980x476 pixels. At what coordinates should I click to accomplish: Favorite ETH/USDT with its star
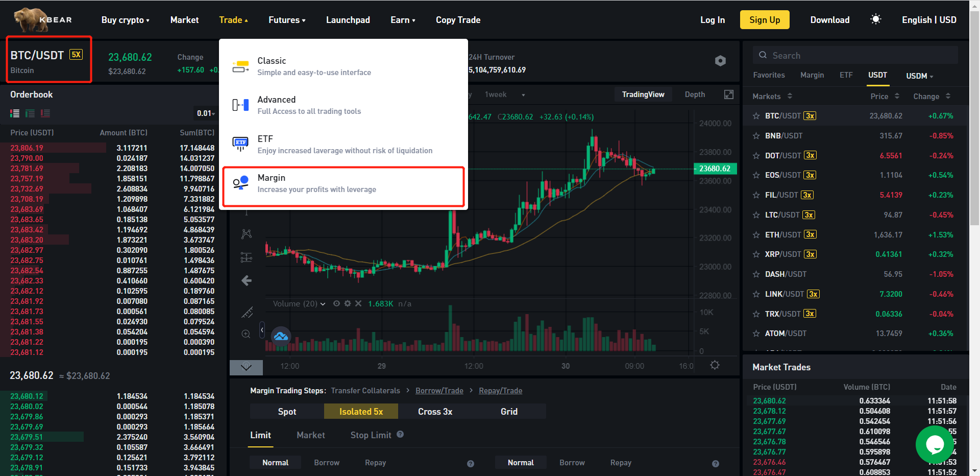point(756,235)
